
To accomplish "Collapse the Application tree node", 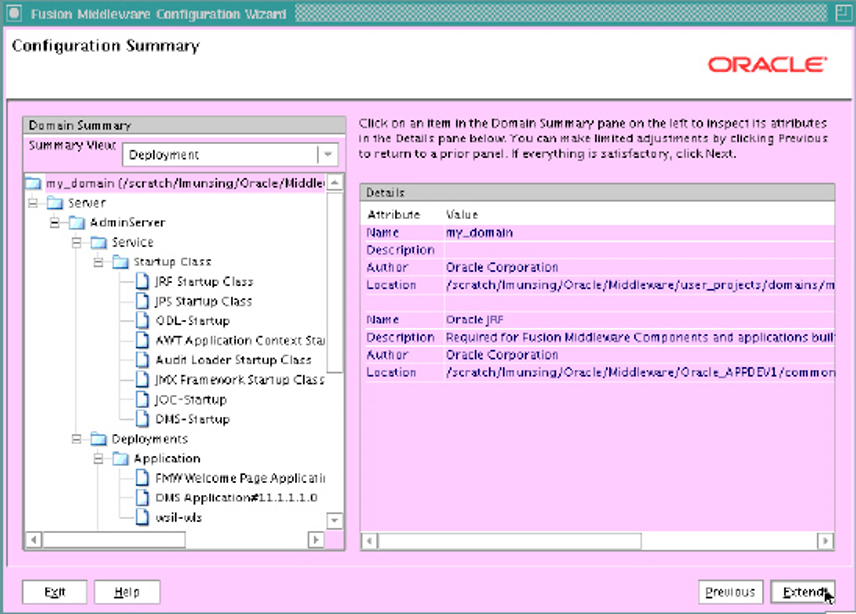I will click(98, 458).
